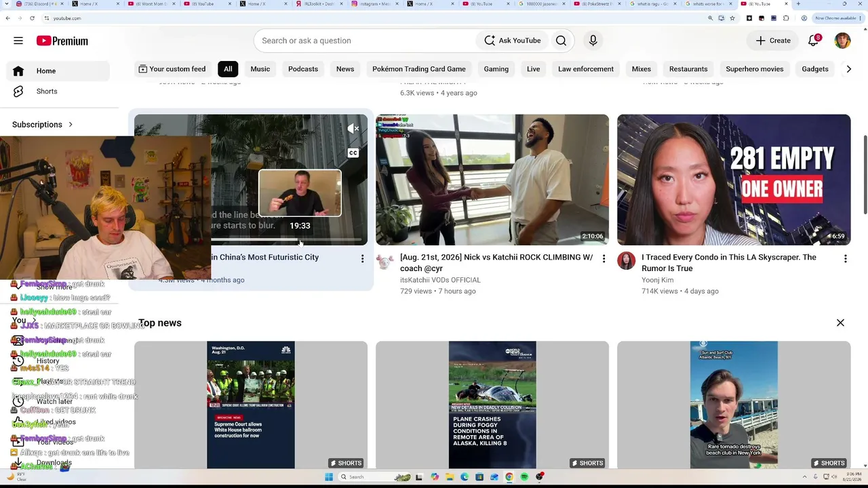This screenshot has width=868, height=488.
Task: Select the All filter chip
Action: 228,69
